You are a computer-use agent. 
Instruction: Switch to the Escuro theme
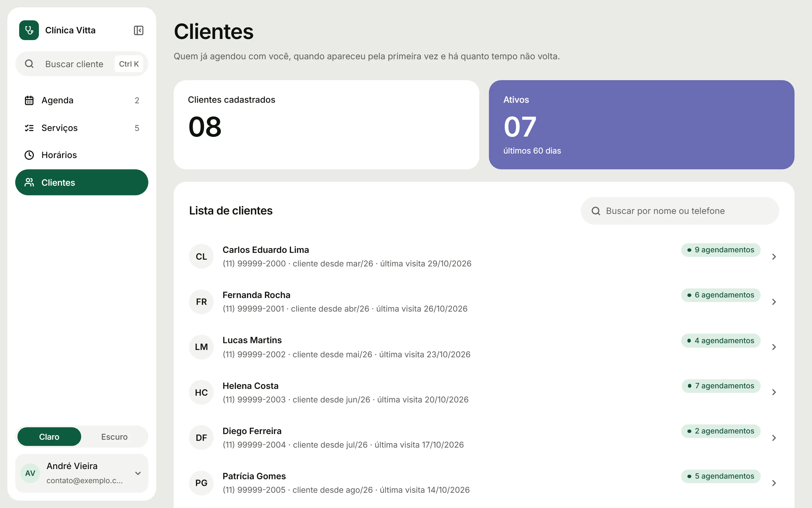114,437
